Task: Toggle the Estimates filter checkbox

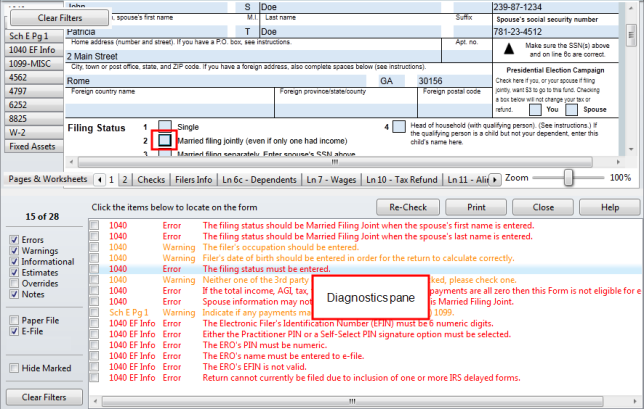Action: point(14,272)
